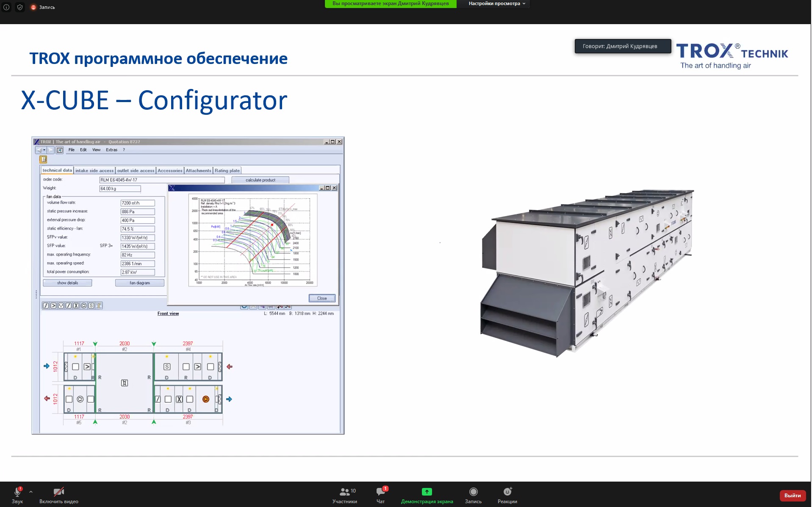The width and height of the screenshot is (812, 507).
Task: Select the X component in section #3
Action: point(179,399)
